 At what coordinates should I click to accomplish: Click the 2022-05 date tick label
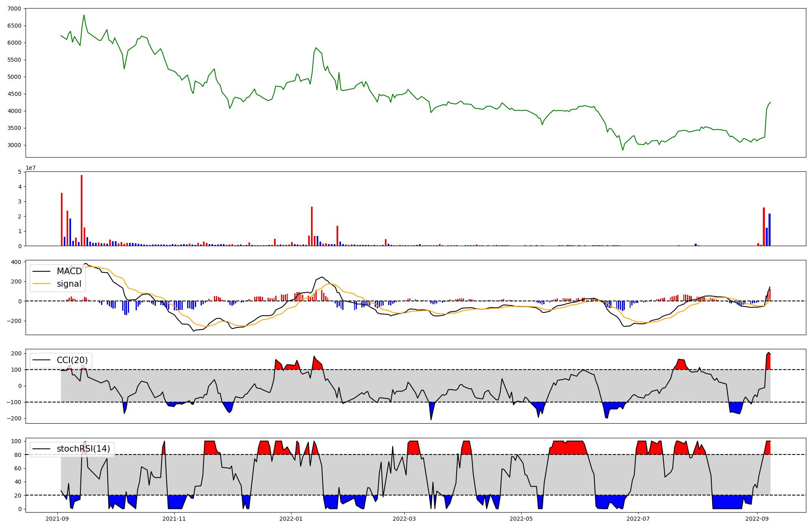tap(521, 519)
